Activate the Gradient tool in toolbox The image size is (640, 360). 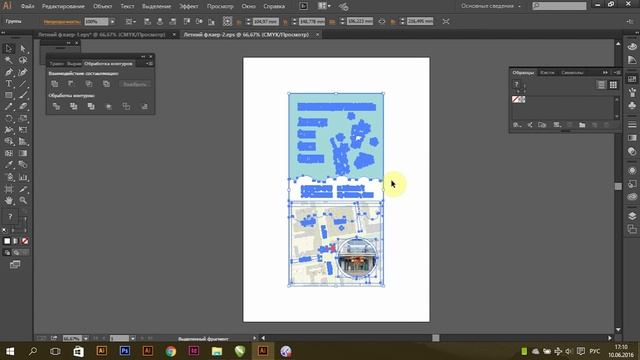point(23,153)
